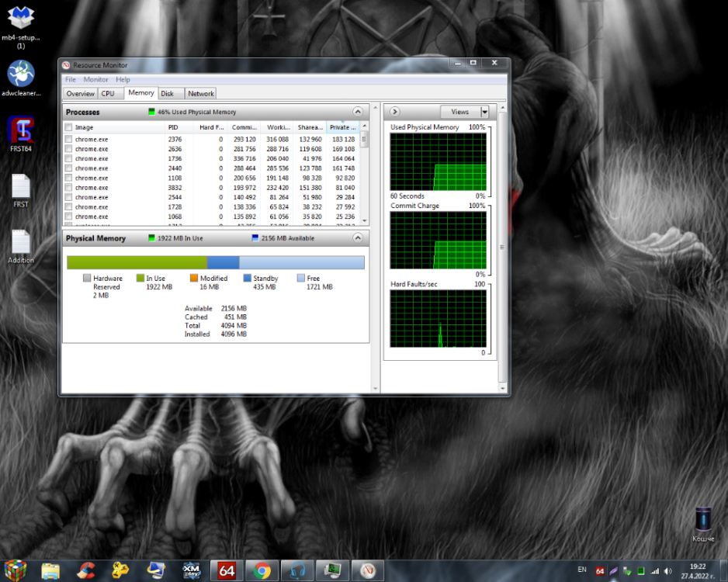Open the network signal tray icon
Image resolution: width=728 pixels, height=582 pixels.
click(x=654, y=571)
